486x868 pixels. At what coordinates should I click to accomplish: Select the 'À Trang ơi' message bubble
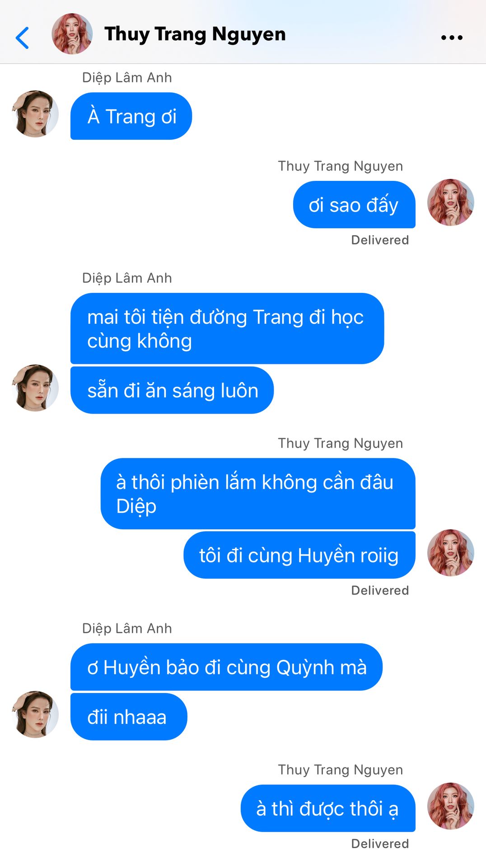tap(131, 116)
